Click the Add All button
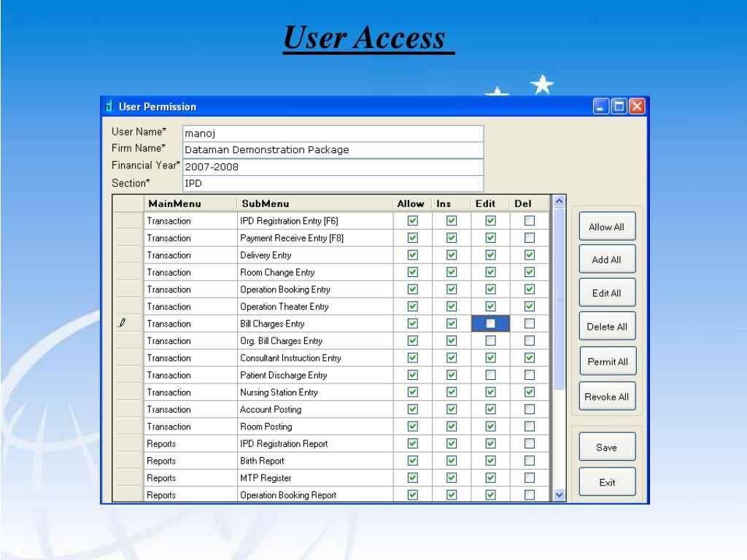Viewport: 747px width, 560px height. click(x=607, y=260)
